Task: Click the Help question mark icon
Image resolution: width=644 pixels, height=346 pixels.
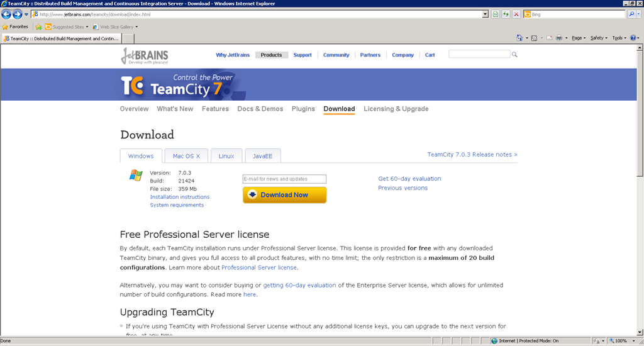Action: click(633, 38)
